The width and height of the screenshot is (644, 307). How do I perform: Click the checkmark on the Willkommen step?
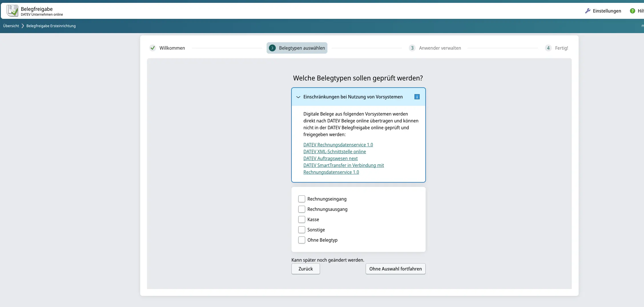click(153, 48)
